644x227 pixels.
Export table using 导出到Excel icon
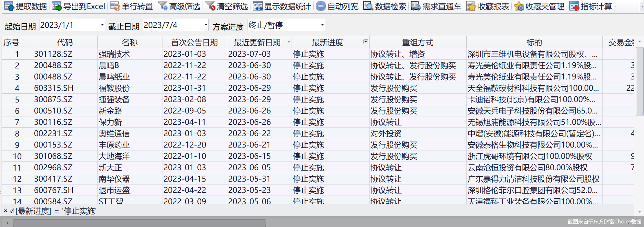(x=57, y=6)
